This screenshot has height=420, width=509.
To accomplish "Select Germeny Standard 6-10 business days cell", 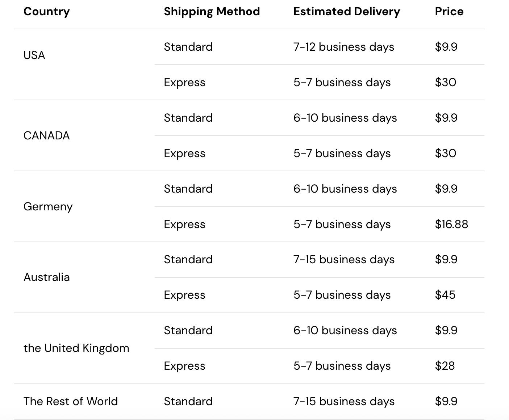I will tap(345, 189).
